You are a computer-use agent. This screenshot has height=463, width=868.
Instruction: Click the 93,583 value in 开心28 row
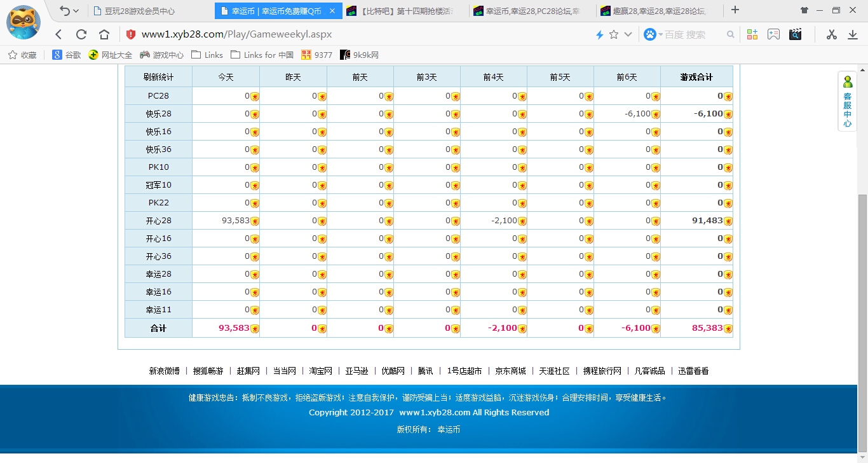(x=236, y=221)
